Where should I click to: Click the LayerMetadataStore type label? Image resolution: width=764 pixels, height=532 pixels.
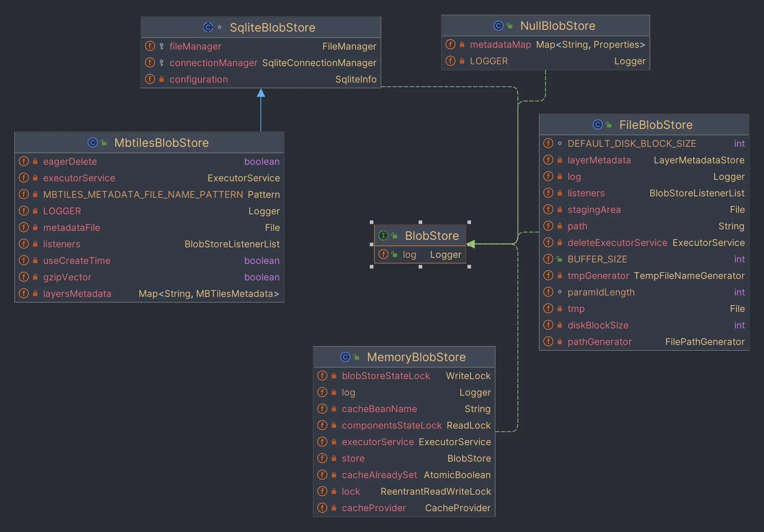click(699, 160)
